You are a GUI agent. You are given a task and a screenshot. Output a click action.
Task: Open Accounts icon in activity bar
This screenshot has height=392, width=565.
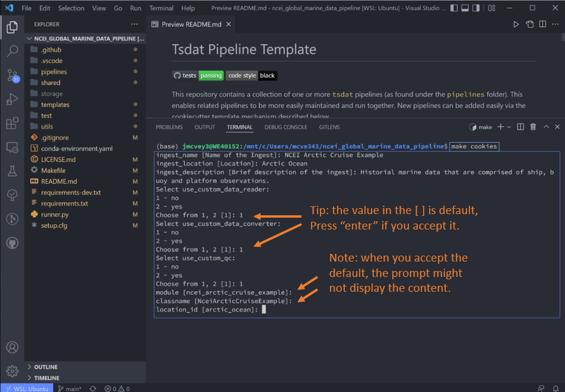(12, 348)
